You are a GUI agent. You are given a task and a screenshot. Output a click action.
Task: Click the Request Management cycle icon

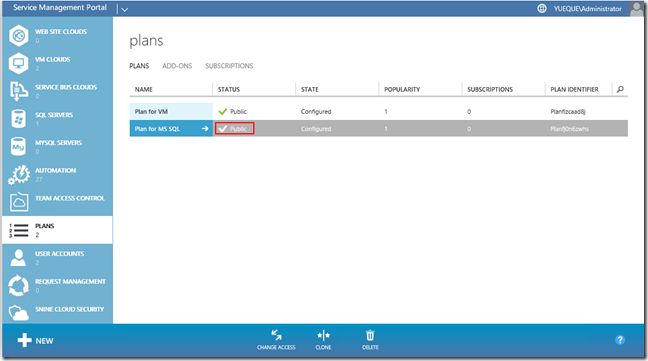pyautogui.click(x=19, y=285)
